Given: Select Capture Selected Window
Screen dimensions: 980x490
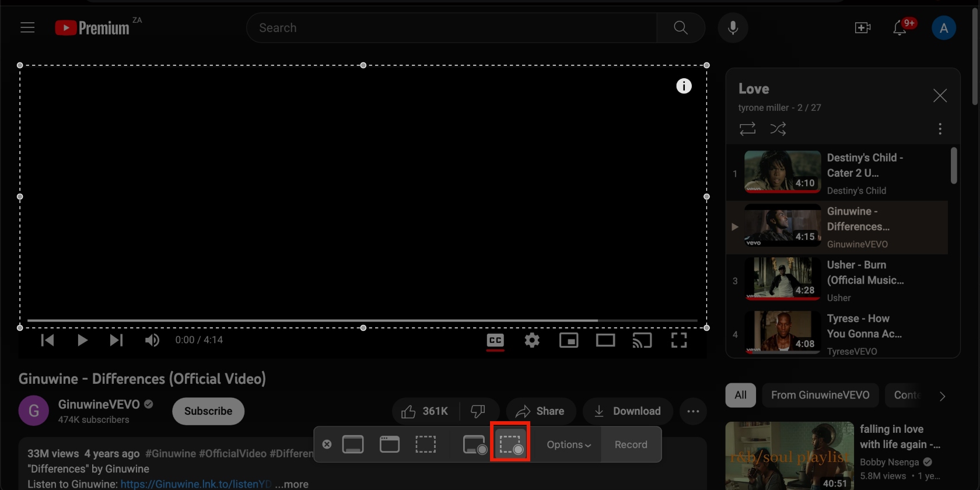Looking at the screenshot, I should pyautogui.click(x=389, y=444).
